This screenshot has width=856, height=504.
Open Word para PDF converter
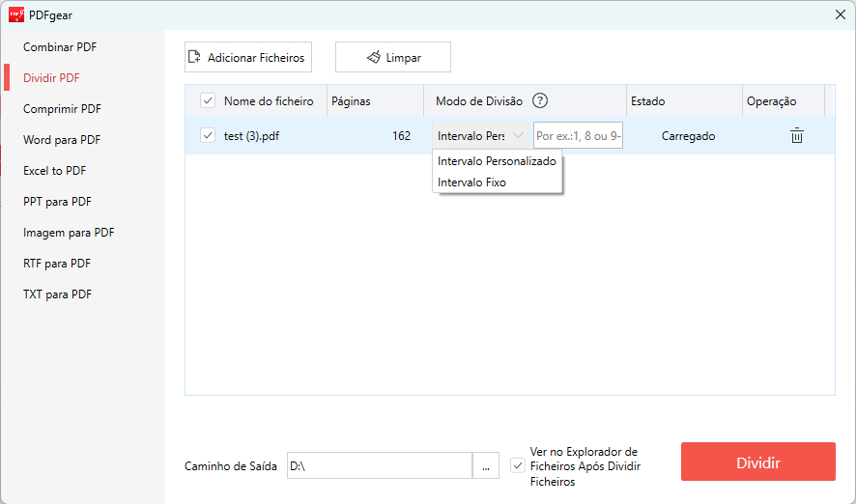coord(62,140)
